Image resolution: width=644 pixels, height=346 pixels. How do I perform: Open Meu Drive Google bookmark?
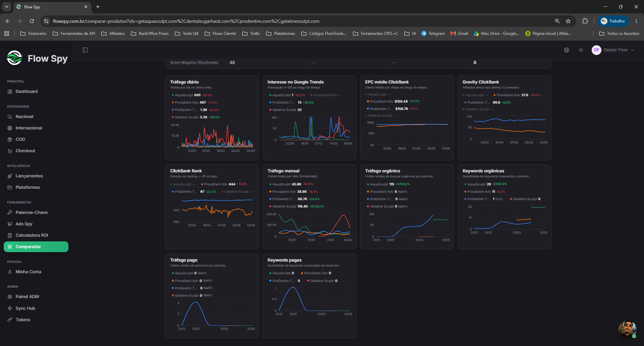pos(496,33)
